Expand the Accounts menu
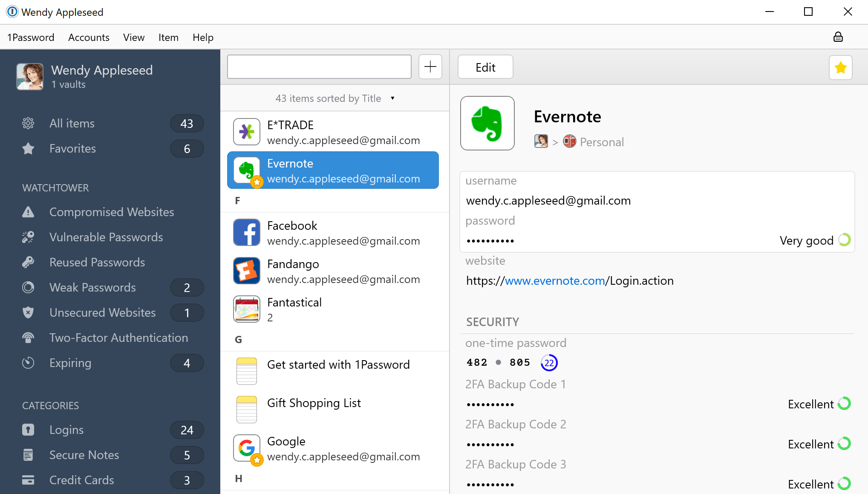 [x=89, y=37]
